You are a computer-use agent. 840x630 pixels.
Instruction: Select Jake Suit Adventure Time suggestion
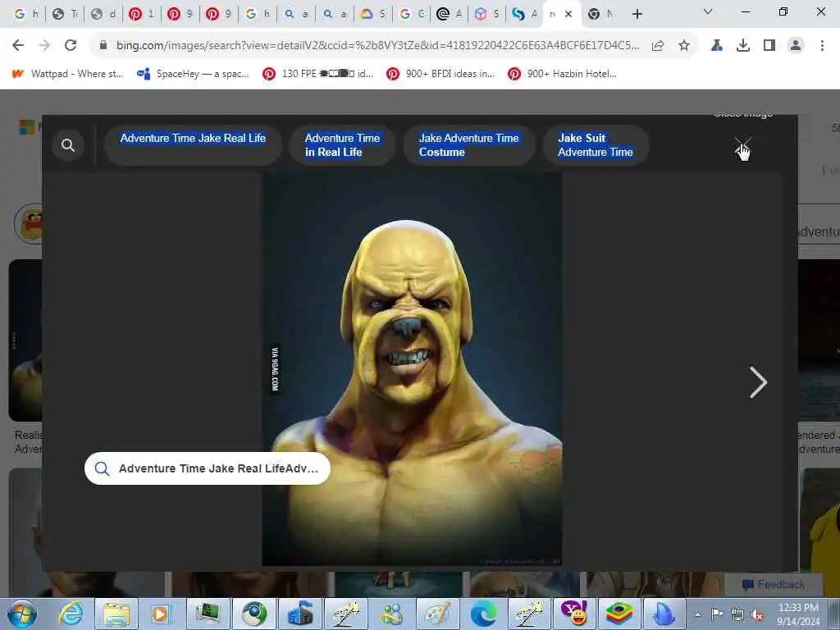pyautogui.click(x=596, y=145)
